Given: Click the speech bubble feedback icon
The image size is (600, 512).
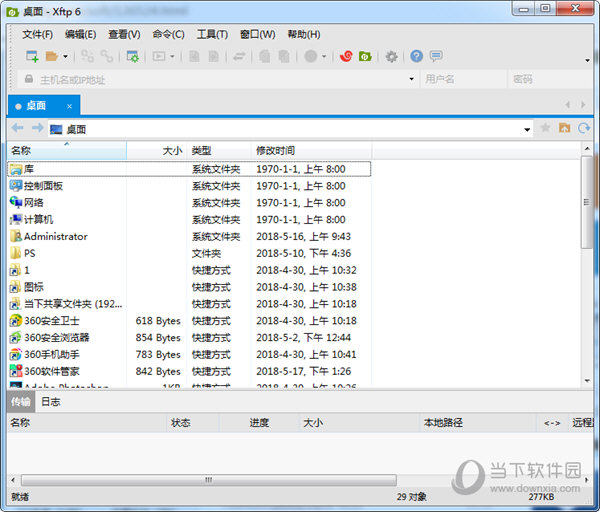Looking at the screenshot, I should point(436,56).
